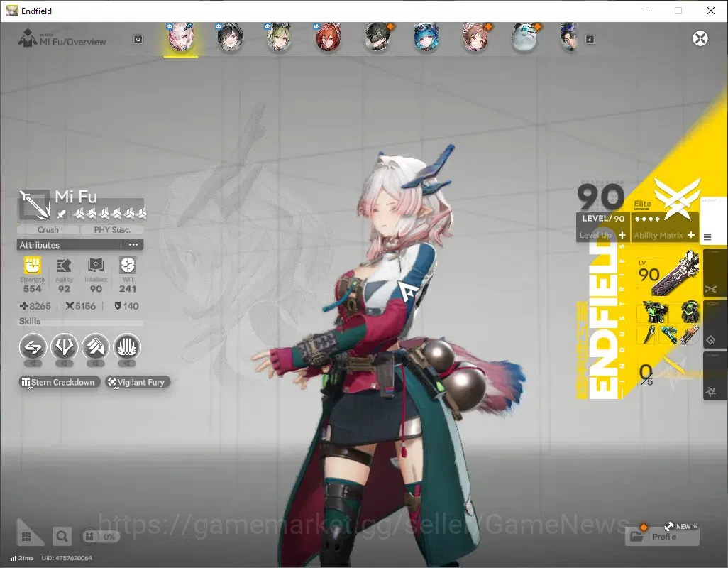Click the PHY Susc. tag
The height and width of the screenshot is (568, 728).
(x=112, y=230)
